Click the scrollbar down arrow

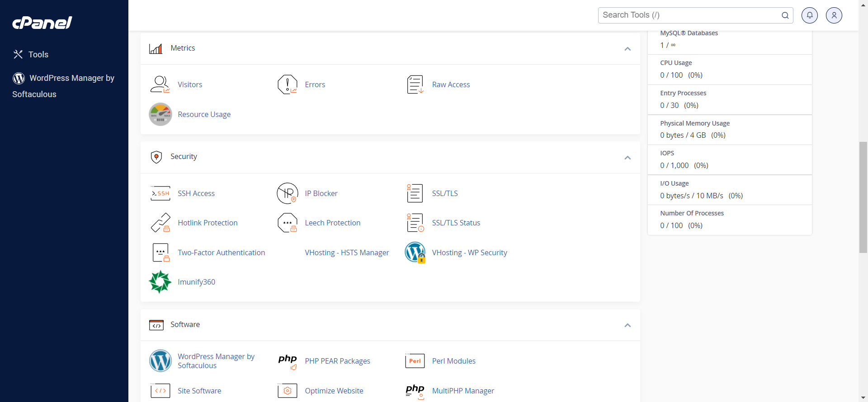coord(863,397)
